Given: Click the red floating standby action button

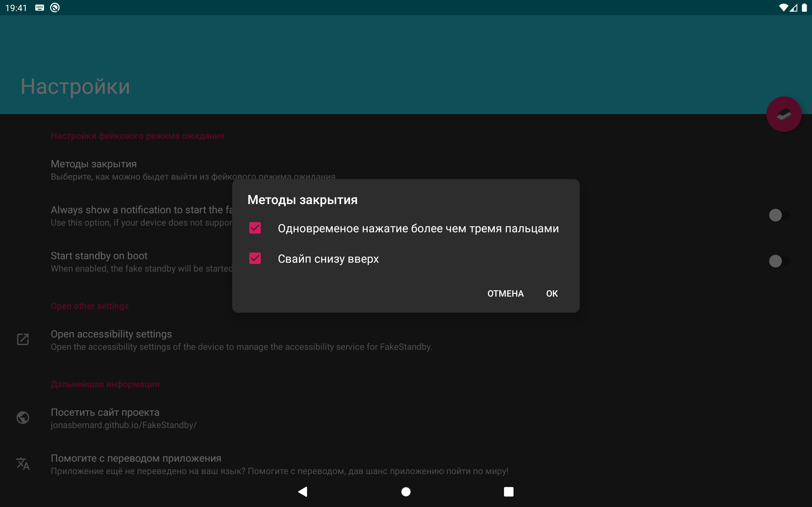Looking at the screenshot, I should pyautogui.click(x=783, y=114).
